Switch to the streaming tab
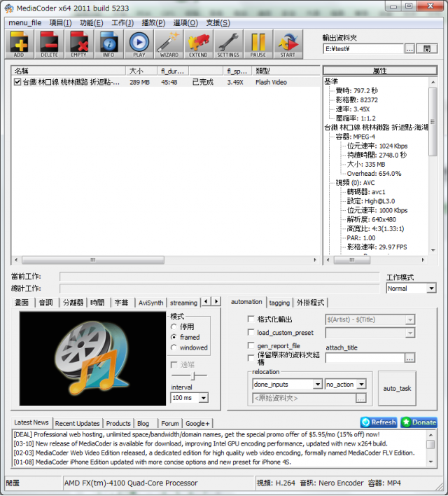Image resolution: width=448 pixels, height=496 pixels. (183, 303)
